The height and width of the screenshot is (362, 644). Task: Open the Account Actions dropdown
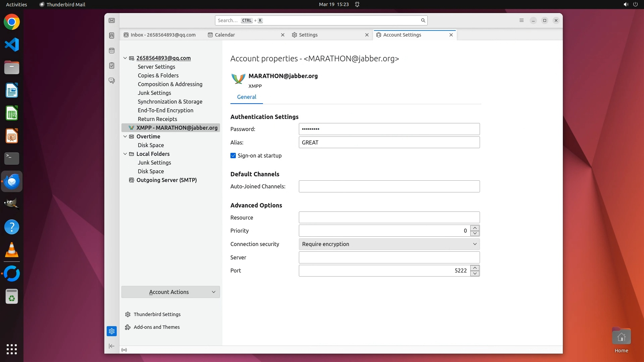click(170, 292)
